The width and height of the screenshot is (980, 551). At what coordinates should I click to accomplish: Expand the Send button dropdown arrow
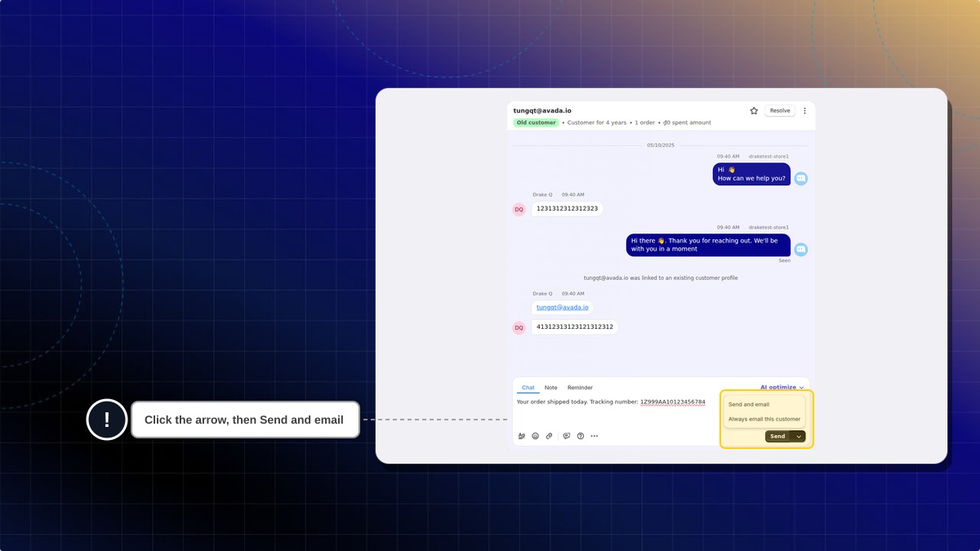pos(799,437)
